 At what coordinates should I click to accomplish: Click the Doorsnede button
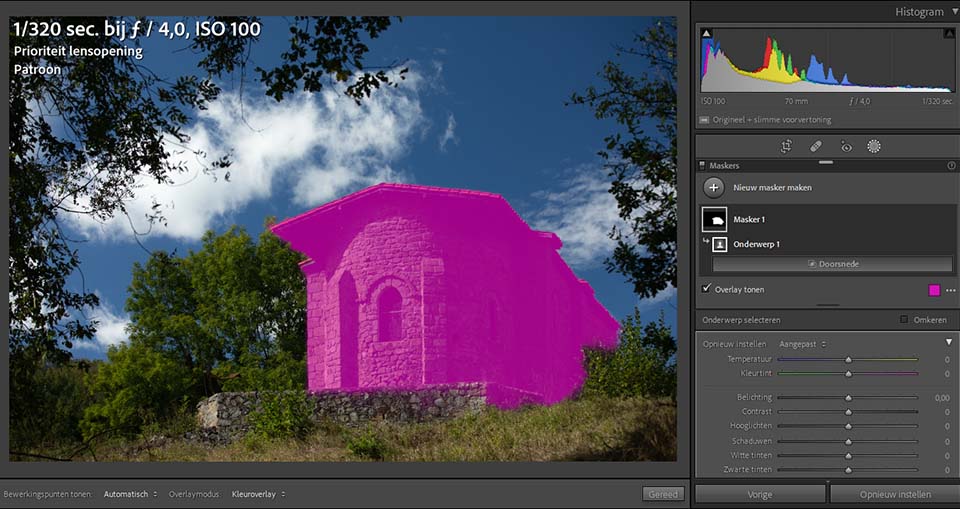(832, 264)
